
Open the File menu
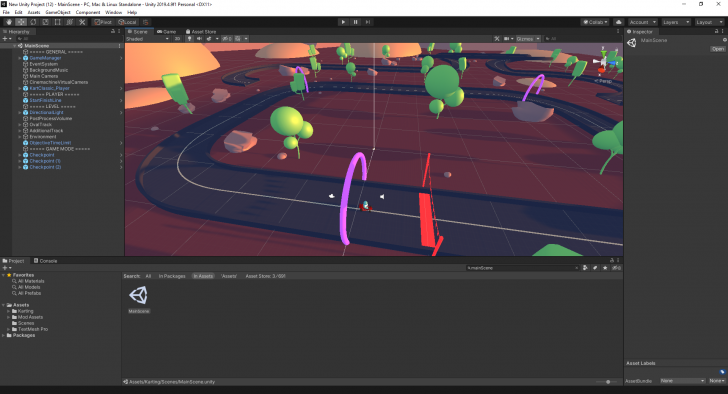[x=6, y=12]
